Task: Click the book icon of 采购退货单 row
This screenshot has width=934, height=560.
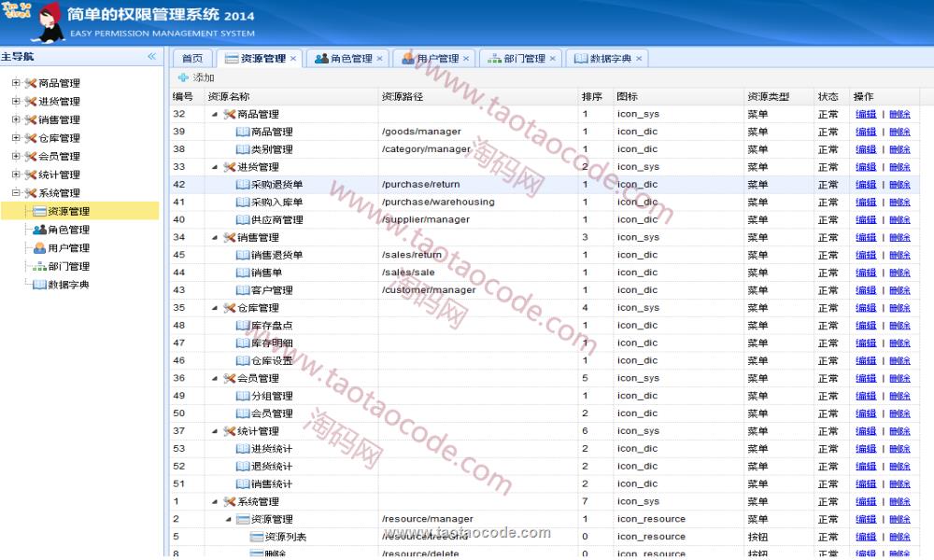Action: [x=243, y=185]
